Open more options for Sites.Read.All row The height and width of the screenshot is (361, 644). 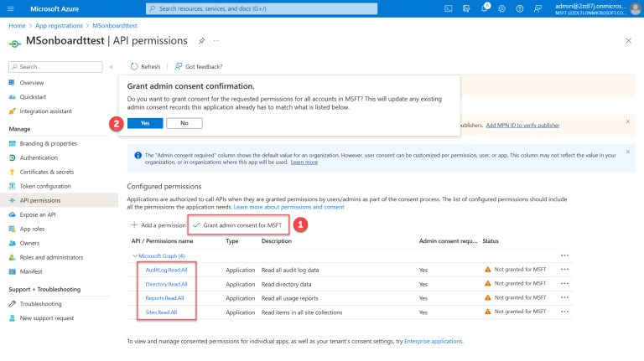tap(564, 312)
